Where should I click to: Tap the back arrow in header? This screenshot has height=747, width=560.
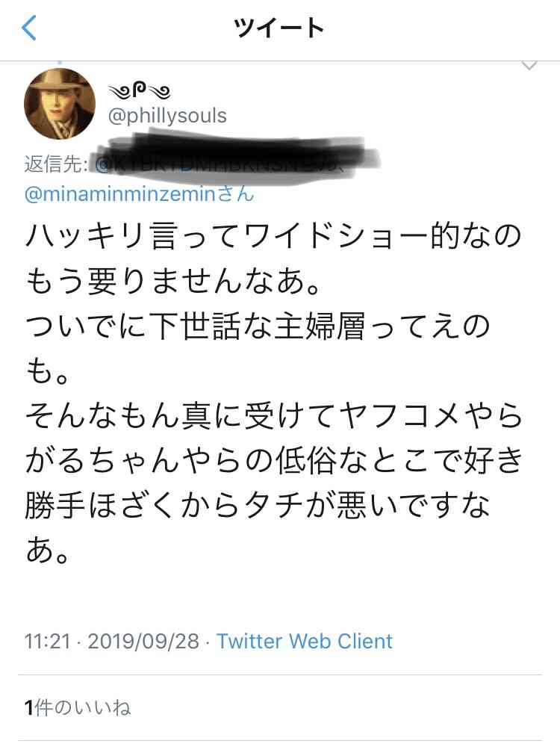point(30,28)
